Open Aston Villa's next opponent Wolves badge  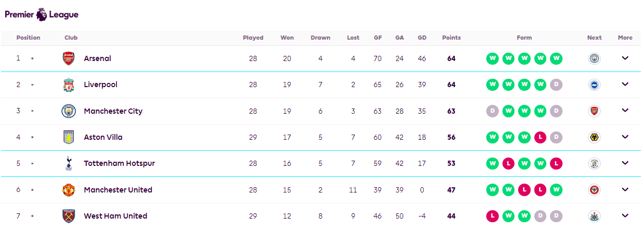[594, 137]
